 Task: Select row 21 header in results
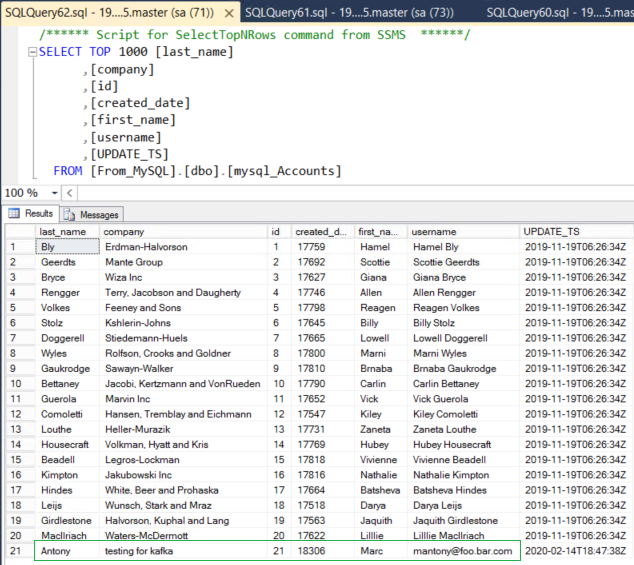click(x=20, y=551)
